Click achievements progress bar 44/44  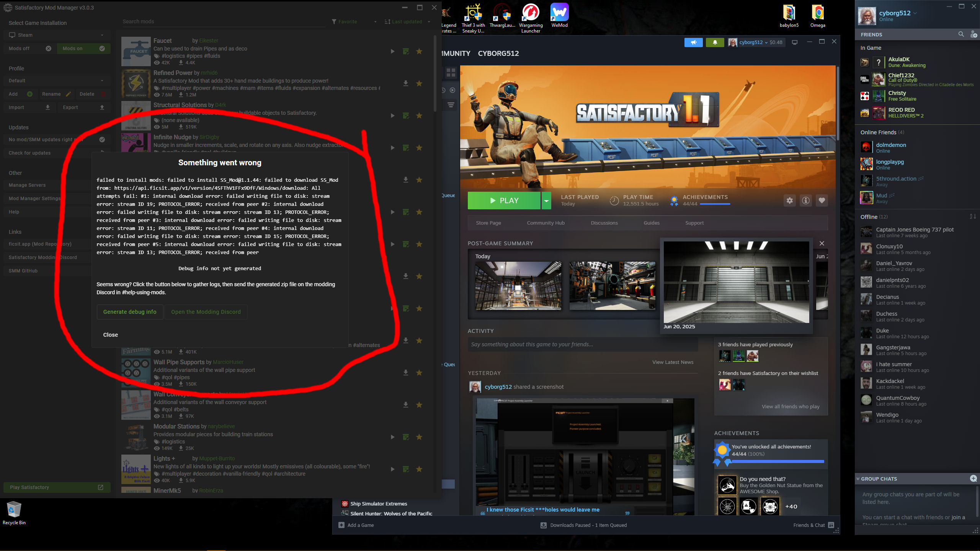click(715, 204)
